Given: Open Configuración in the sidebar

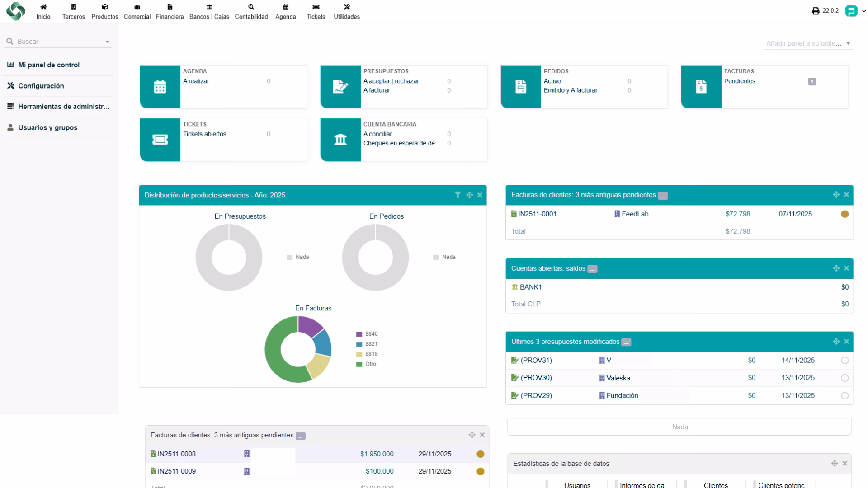Looking at the screenshot, I should 41,86.
